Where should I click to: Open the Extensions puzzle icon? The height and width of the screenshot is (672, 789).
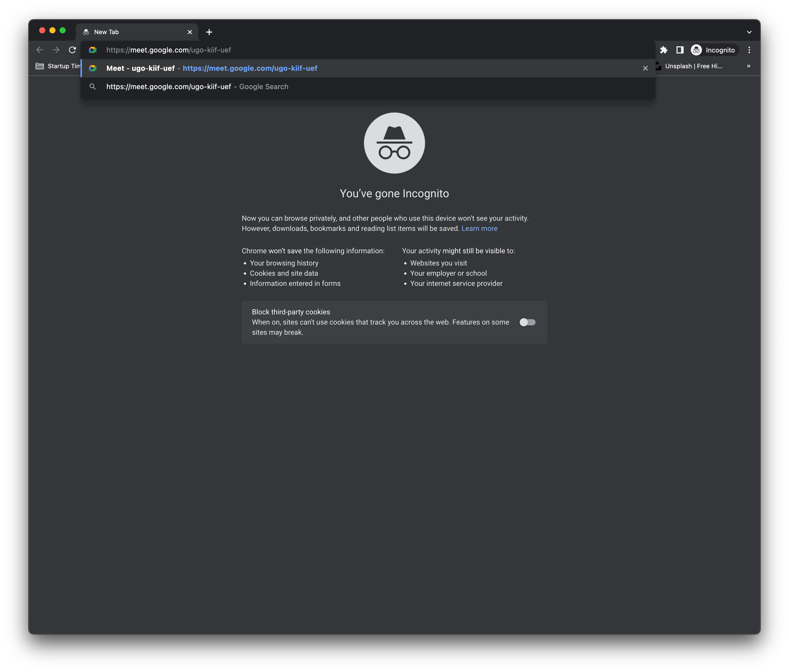(664, 50)
